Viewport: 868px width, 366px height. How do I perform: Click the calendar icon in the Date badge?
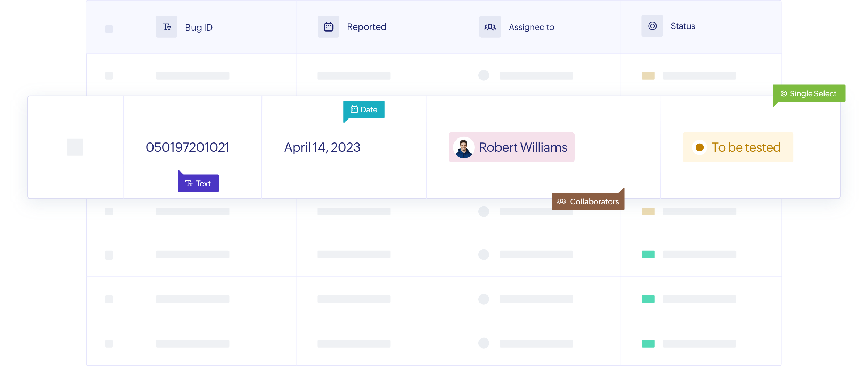[353, 109]
